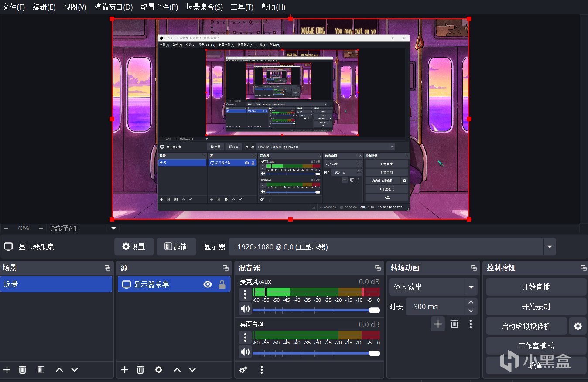Undock the 场景 panel
This screenshot has height=382, width=588.
[x=107, y=268]
